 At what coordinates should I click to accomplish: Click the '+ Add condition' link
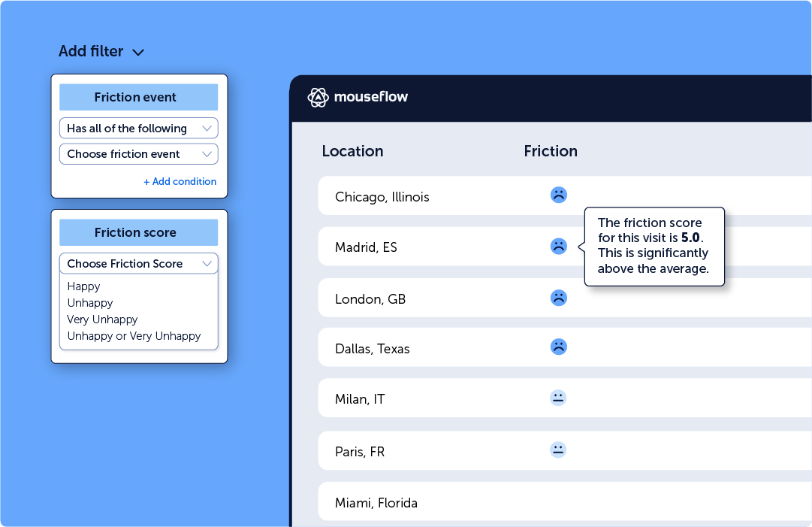180,182
